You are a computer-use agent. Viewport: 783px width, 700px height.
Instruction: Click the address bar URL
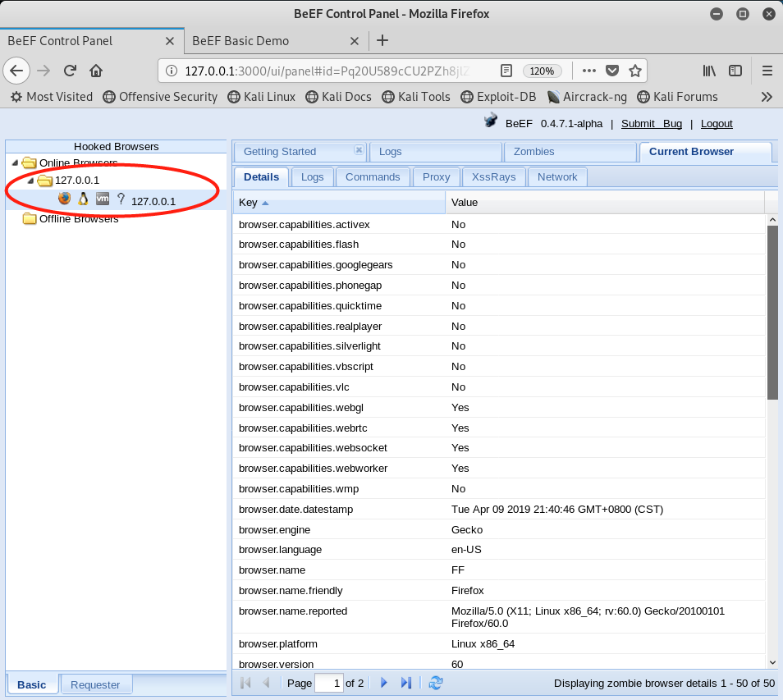327,71
